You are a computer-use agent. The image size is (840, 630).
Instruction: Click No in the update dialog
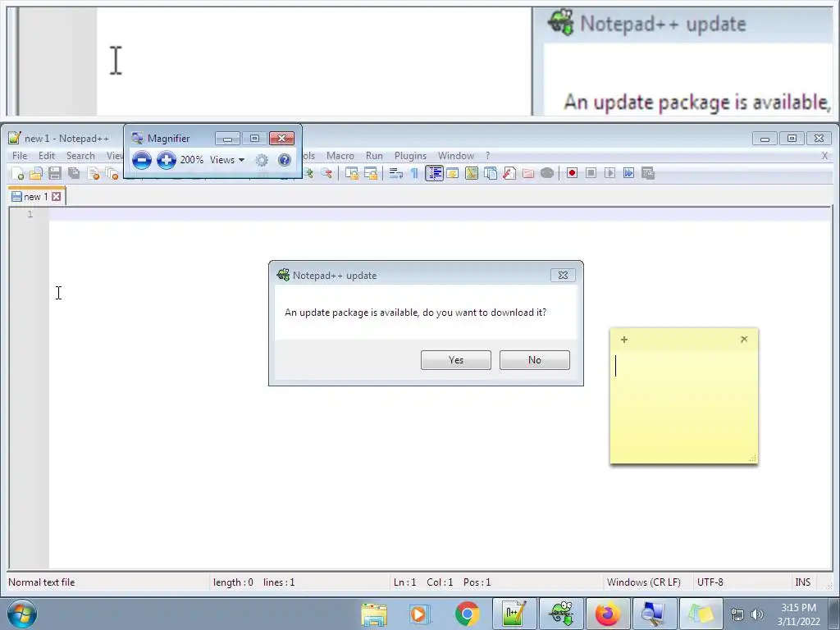click(535, 360)
